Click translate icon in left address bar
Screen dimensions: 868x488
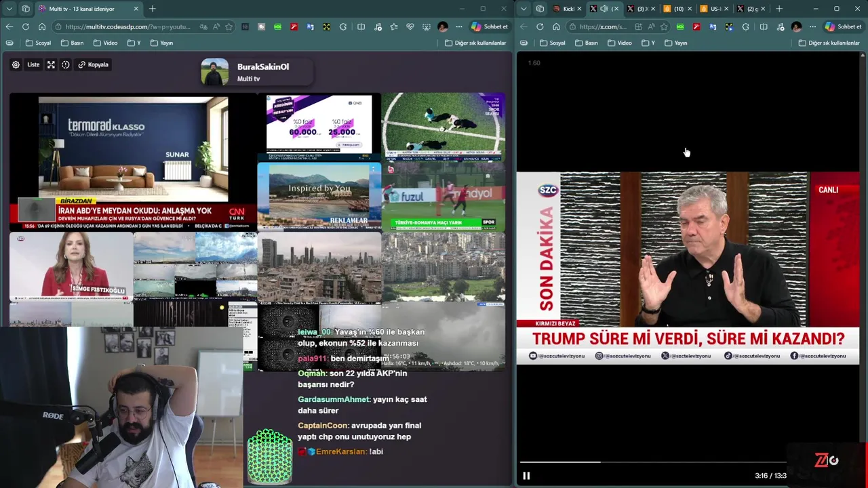coord(203,26)
